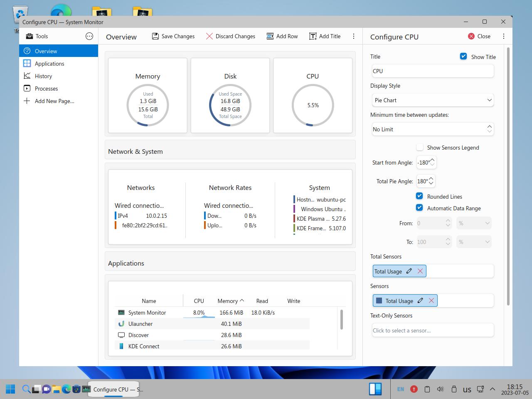Image resolution: width=532 pixels, height=399 pixels.
Task: Click the Add Title icon
Action: point(313,36)
